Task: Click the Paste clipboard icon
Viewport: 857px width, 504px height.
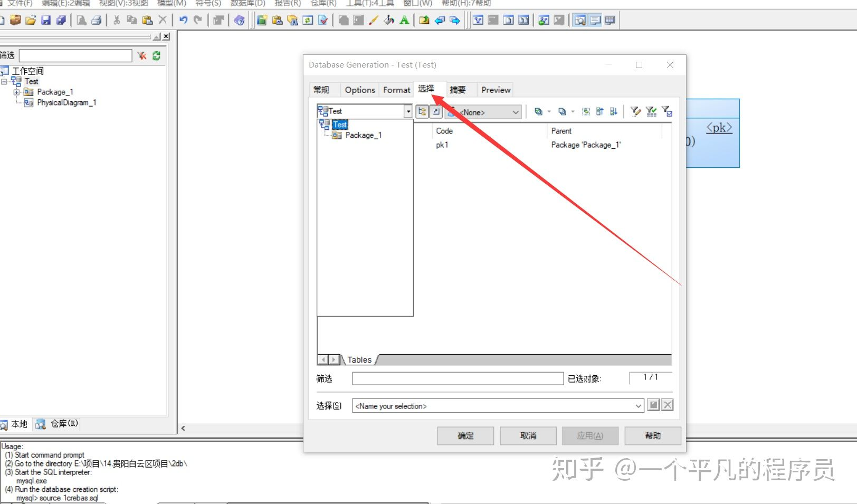Action: click(x=147, y=21)
